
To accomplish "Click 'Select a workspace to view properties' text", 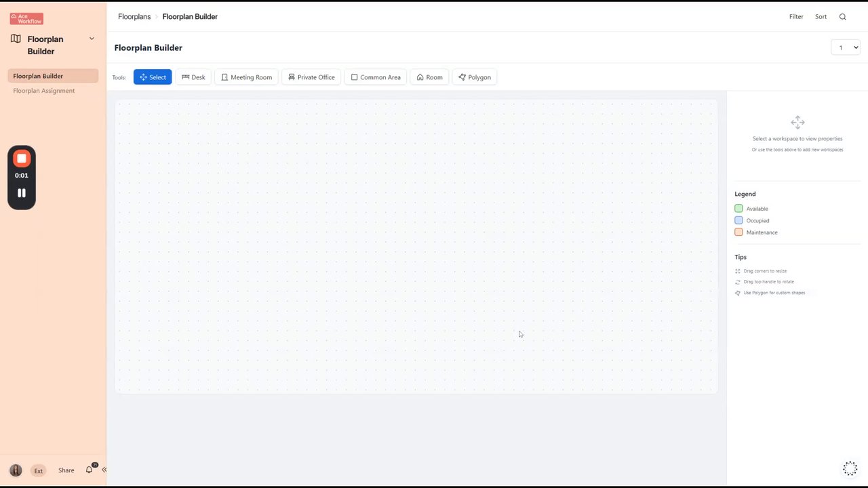I will coord(797,139).
